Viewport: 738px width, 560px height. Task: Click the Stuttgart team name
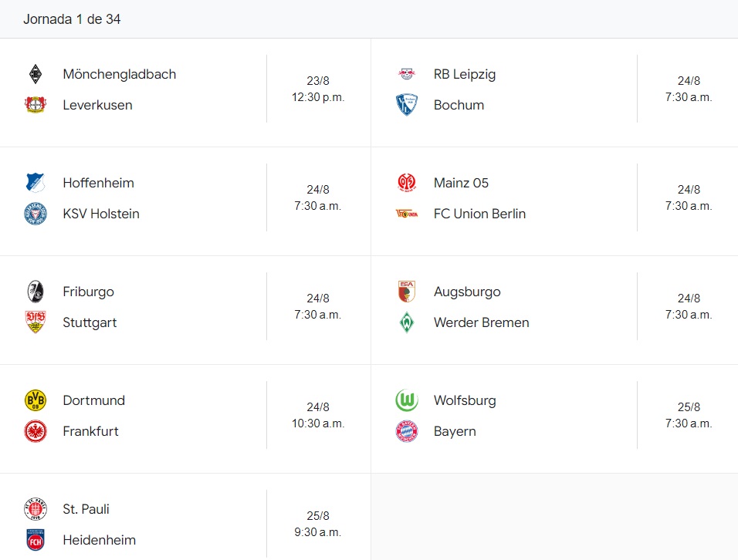pos(90,322)
